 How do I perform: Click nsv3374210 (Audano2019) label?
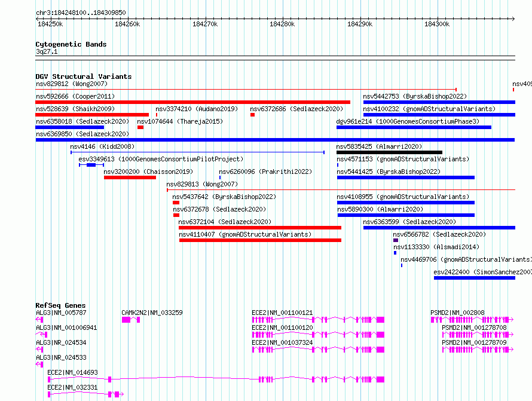[197, 109]
